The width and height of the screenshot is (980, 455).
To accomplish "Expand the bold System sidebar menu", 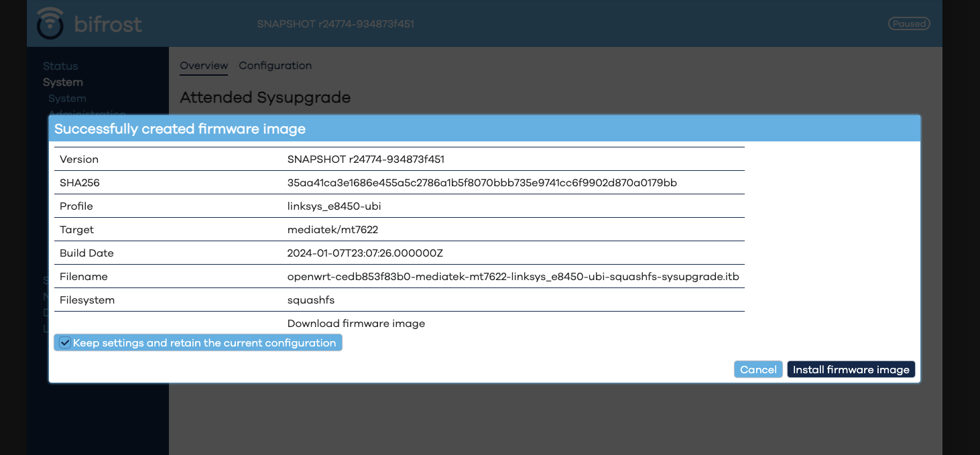I will (63, 82).
